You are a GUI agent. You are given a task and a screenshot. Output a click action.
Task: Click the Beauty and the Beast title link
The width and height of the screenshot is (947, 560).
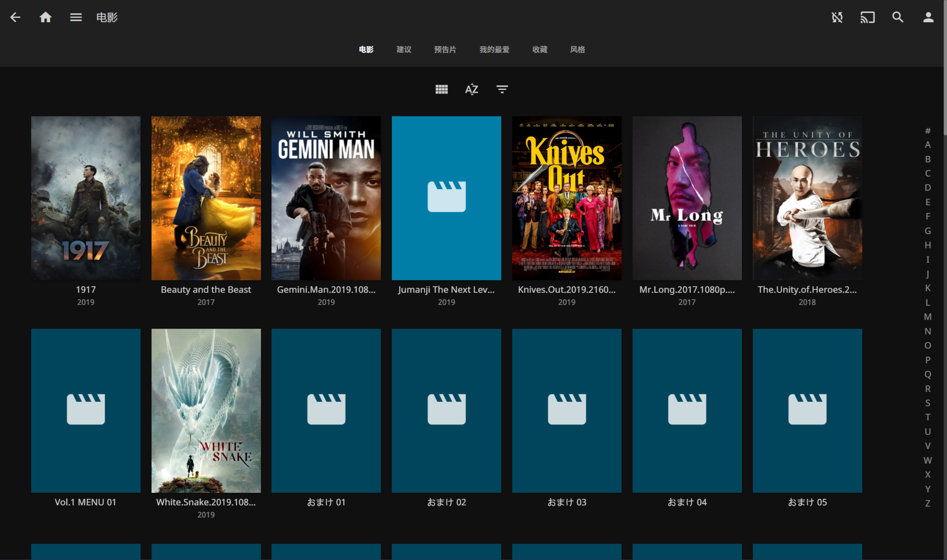pyautogui.click(x=206, y=289)
